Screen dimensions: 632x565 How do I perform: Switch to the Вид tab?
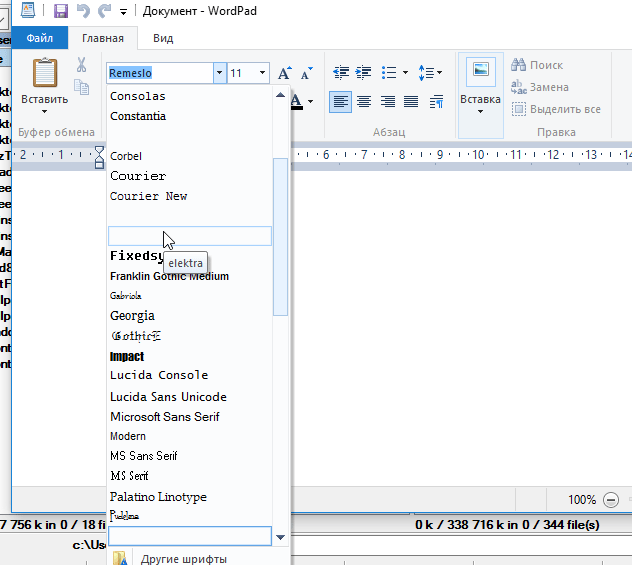click(163, 38)
